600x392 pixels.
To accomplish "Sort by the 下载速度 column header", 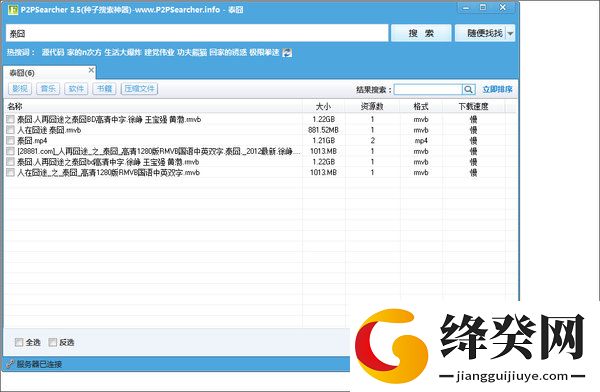I will (474, 106).
